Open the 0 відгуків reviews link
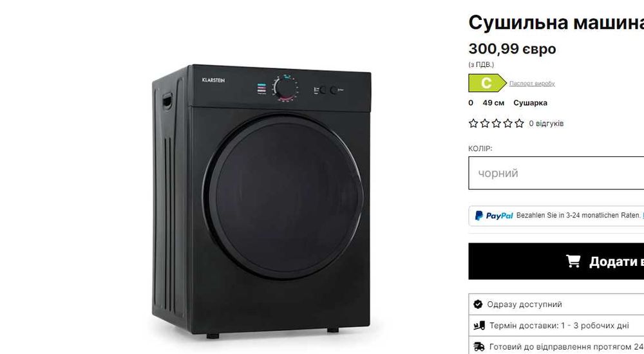644x354 pixels. [546, 123]
